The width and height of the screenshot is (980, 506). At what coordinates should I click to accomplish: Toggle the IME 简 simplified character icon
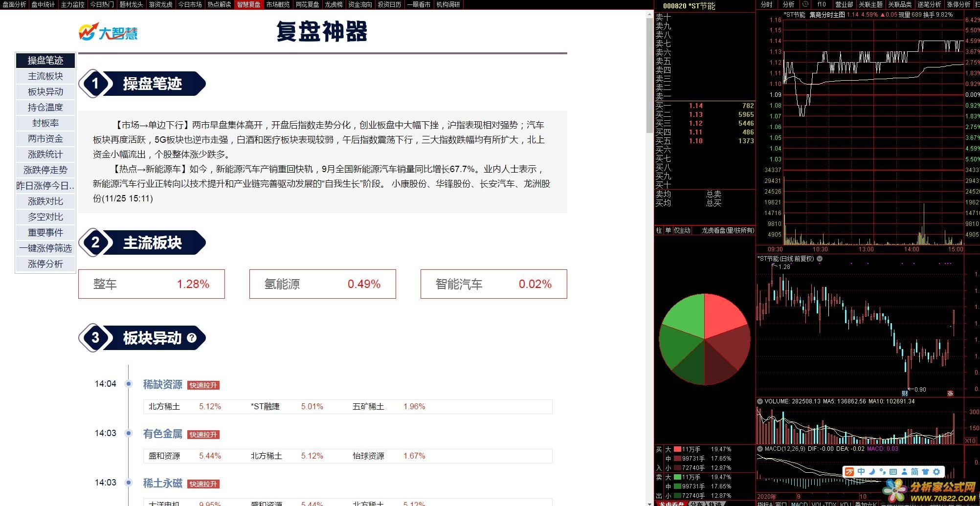914,472
